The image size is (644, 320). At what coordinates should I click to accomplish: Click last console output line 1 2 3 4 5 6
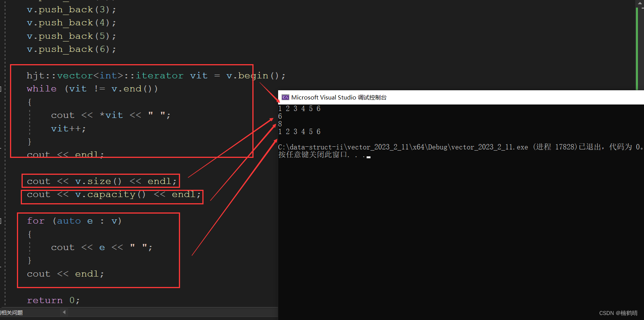click(299, 132)
